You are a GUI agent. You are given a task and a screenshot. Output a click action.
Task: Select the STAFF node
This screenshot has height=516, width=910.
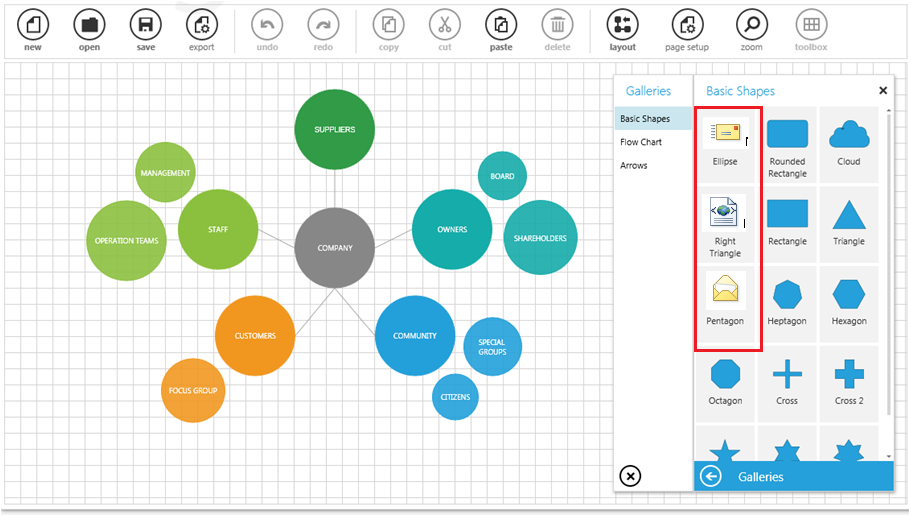pyautogui.click(x=218, y=229)
